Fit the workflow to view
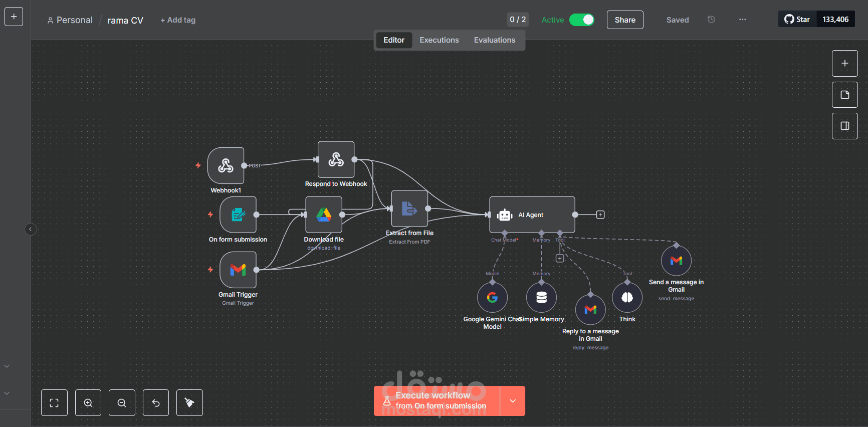Screen dimensions: 868x427 coord(54,402)
